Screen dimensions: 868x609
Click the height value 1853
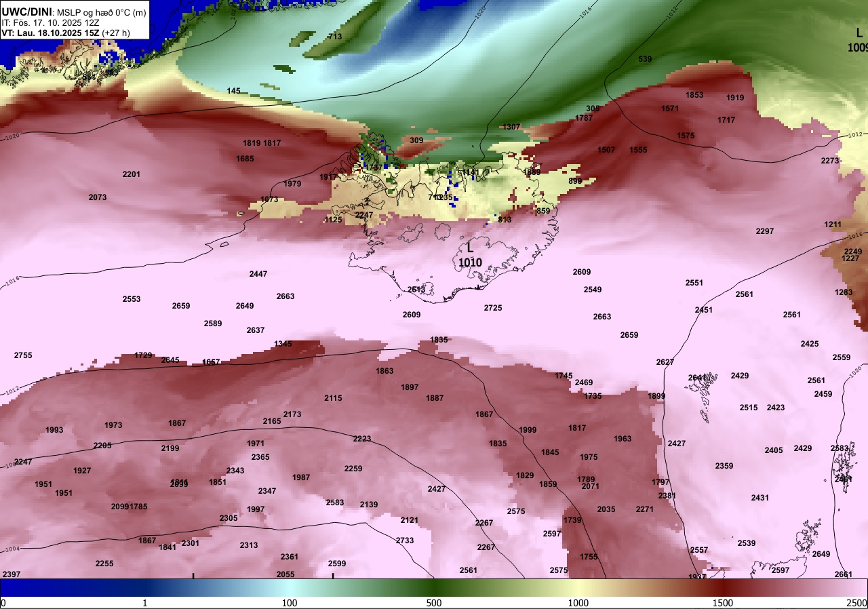click(694, 95)
